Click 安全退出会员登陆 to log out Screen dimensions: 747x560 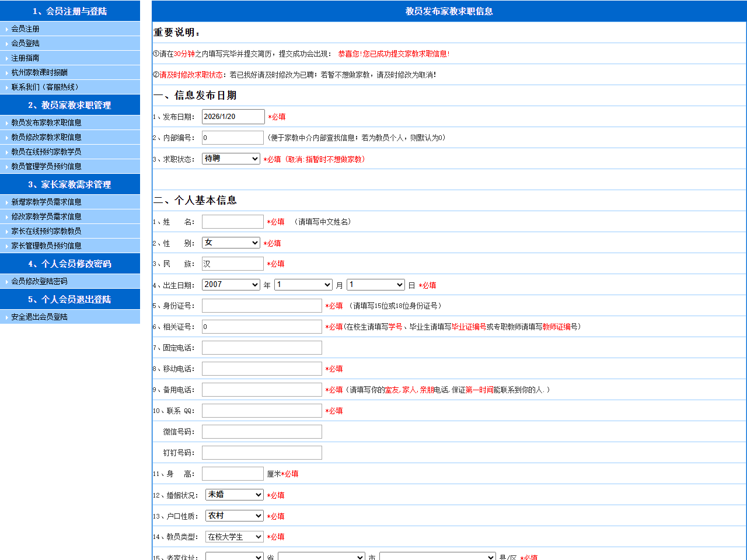39,317
